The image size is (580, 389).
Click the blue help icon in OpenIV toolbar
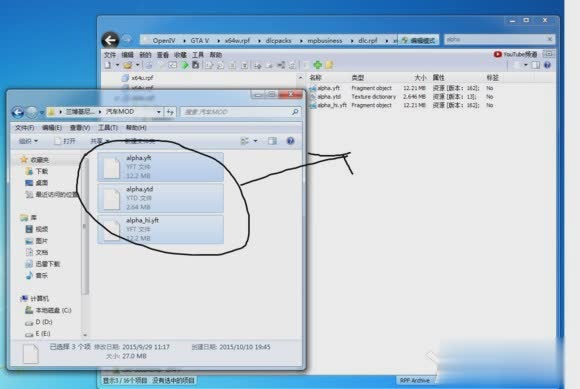(547, 65)
